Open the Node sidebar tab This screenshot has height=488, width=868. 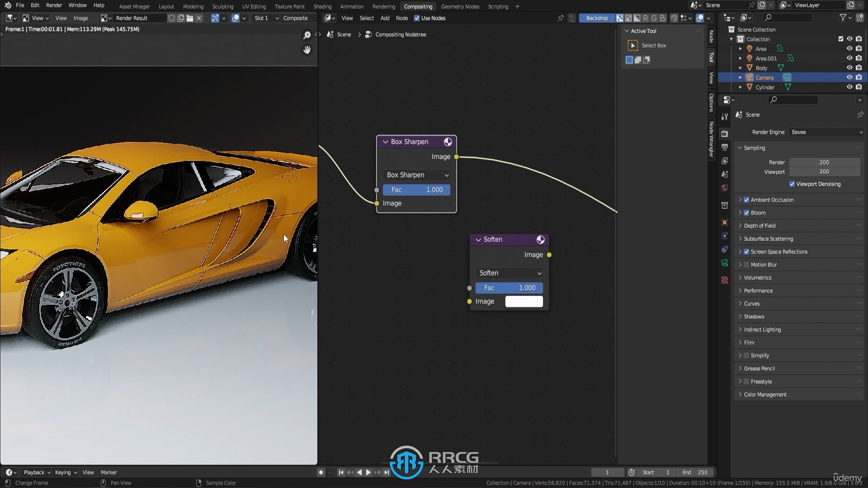(712, 36)
